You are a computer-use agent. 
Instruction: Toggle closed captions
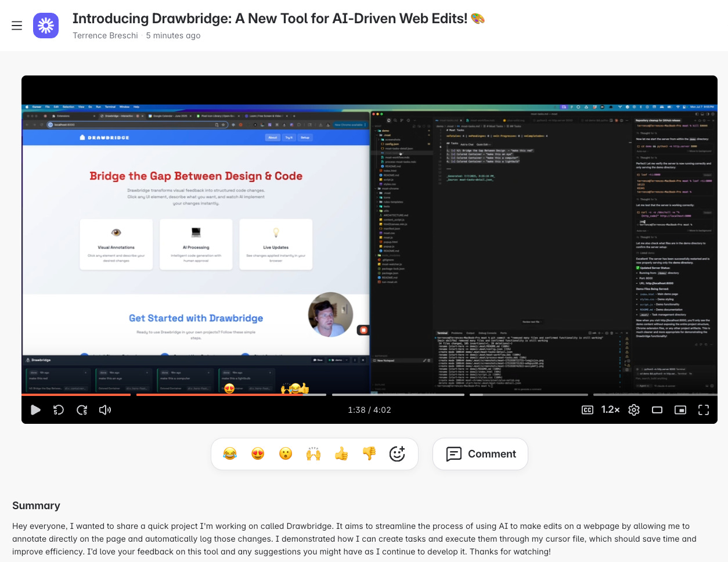[x=588, y=410]
